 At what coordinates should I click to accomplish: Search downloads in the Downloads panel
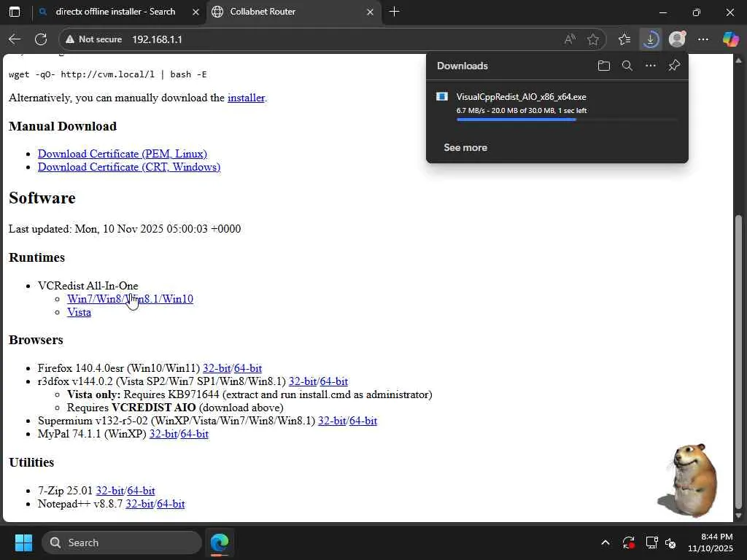pos(627,66)
